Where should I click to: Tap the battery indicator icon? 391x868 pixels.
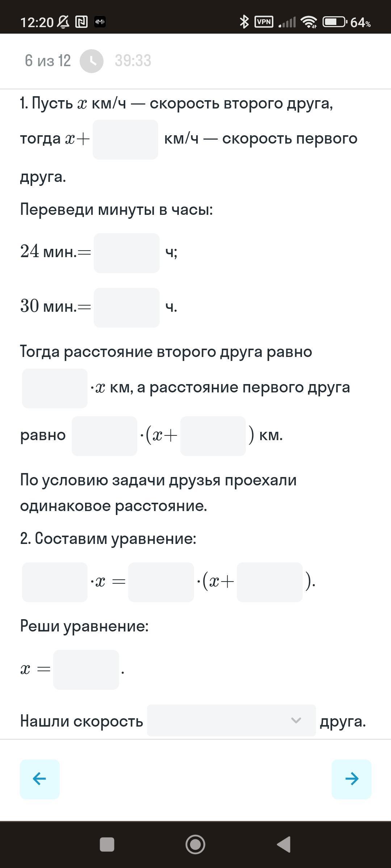(x=335, y=22)
